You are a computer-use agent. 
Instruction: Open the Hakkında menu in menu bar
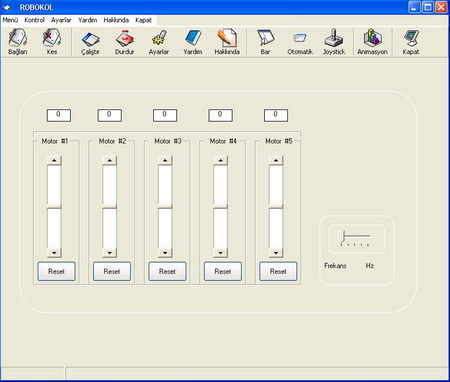pos(116,20)
